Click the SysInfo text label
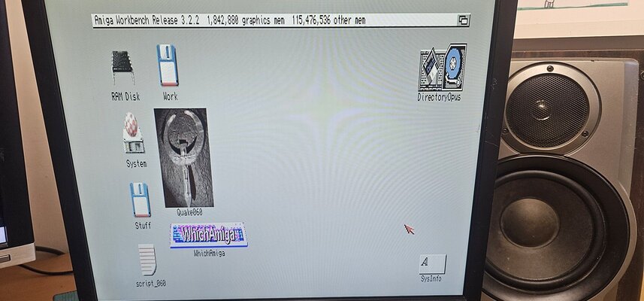The image size is (644, 301). [431, 279]
